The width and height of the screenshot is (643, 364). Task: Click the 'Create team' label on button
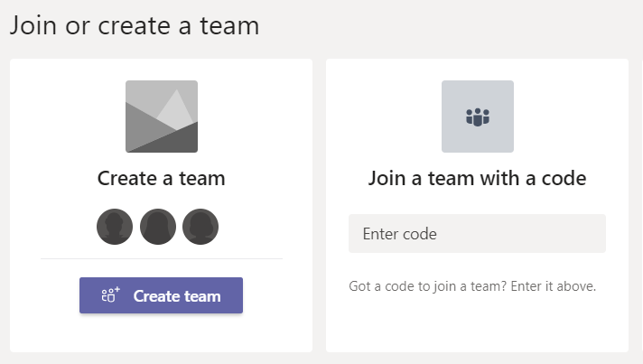177,296
